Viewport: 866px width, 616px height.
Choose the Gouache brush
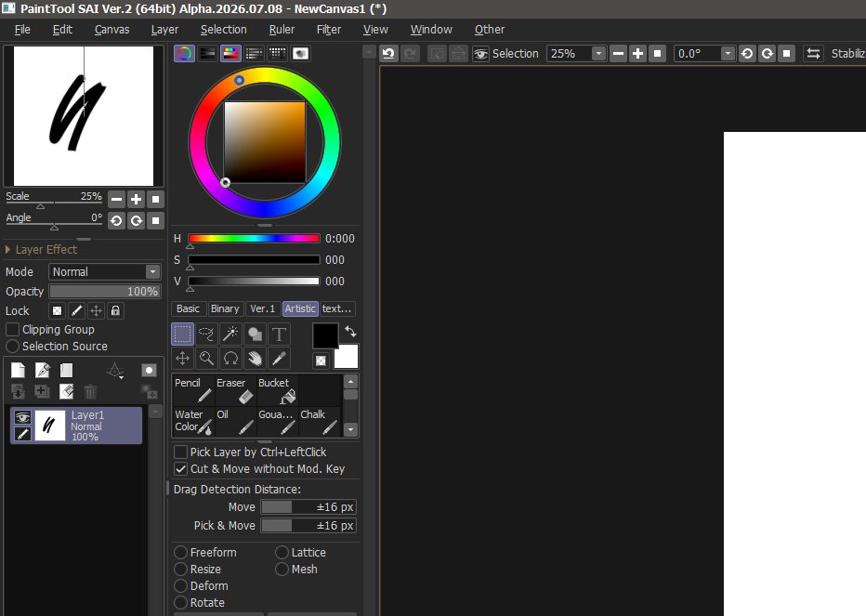coord(277,422)
